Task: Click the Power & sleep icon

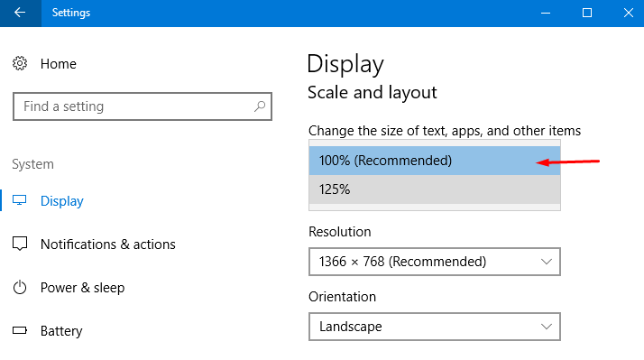Action: [x=20, y=287]
